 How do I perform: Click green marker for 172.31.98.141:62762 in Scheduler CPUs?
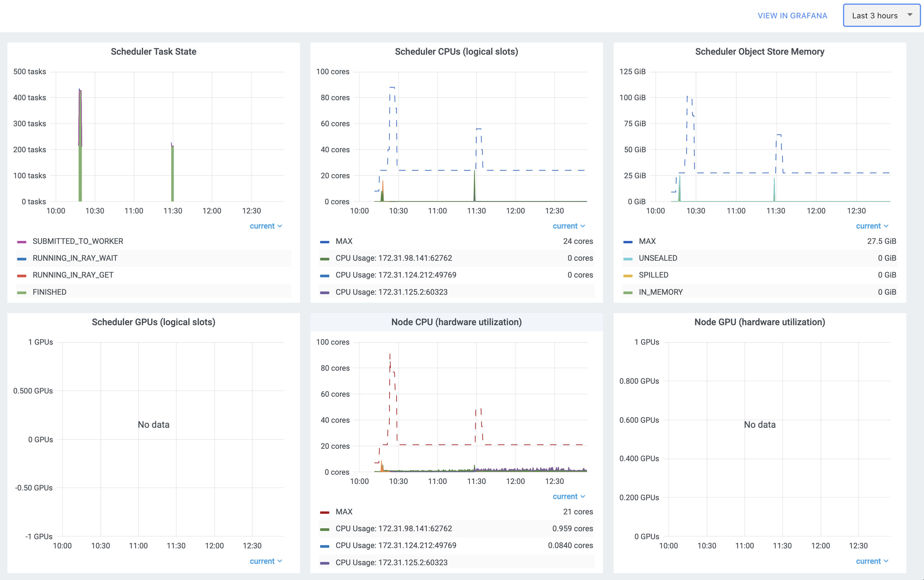[x=325, y=259]
